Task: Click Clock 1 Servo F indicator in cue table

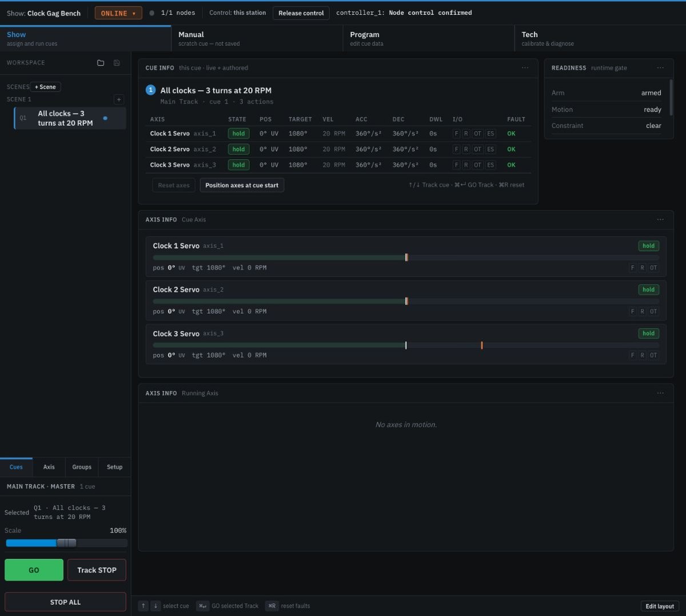Action: tap(456, 134)
